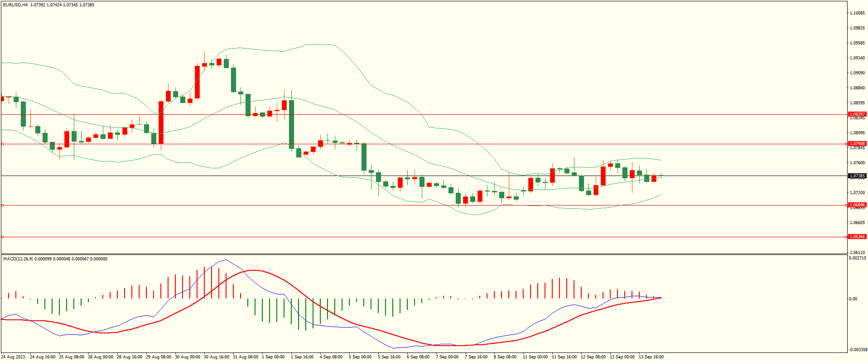Click the 30 Aug 00:00 time label
This screenshot has width=868, height=362.
click(x=188, y=357)
